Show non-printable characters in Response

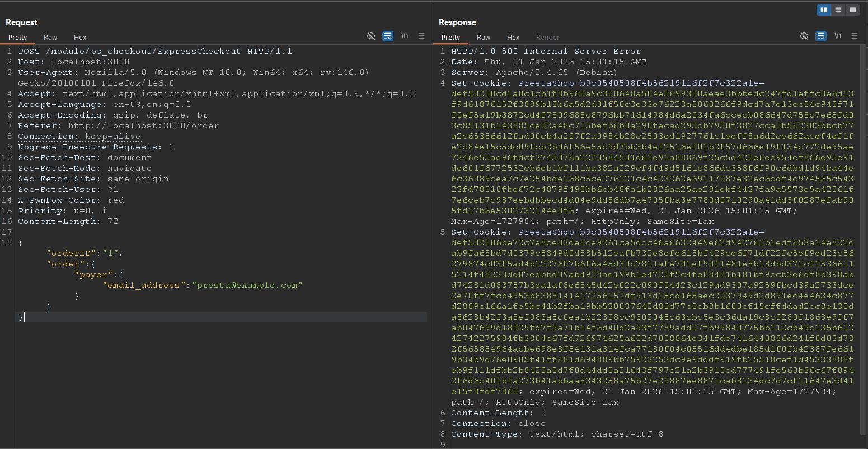pos(837,36)
